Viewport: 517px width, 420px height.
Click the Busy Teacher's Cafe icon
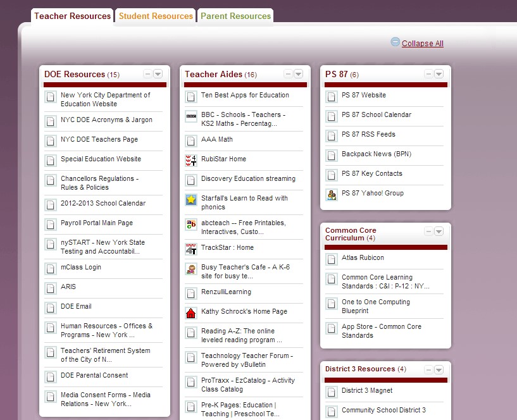pyautogui.click(x=191, y=269)
